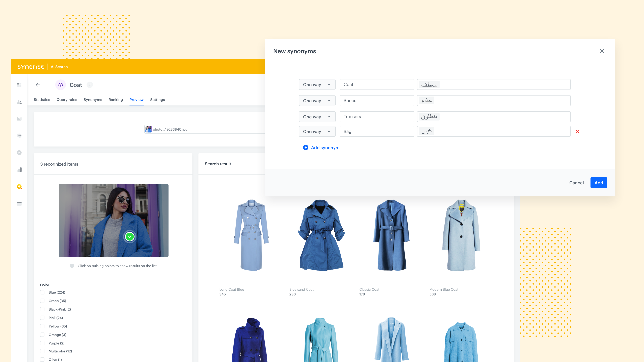The height and width of the screenshot is (362, 644).
Task: Open the chat bubble icon in sidebar
Action: [19, 136]
